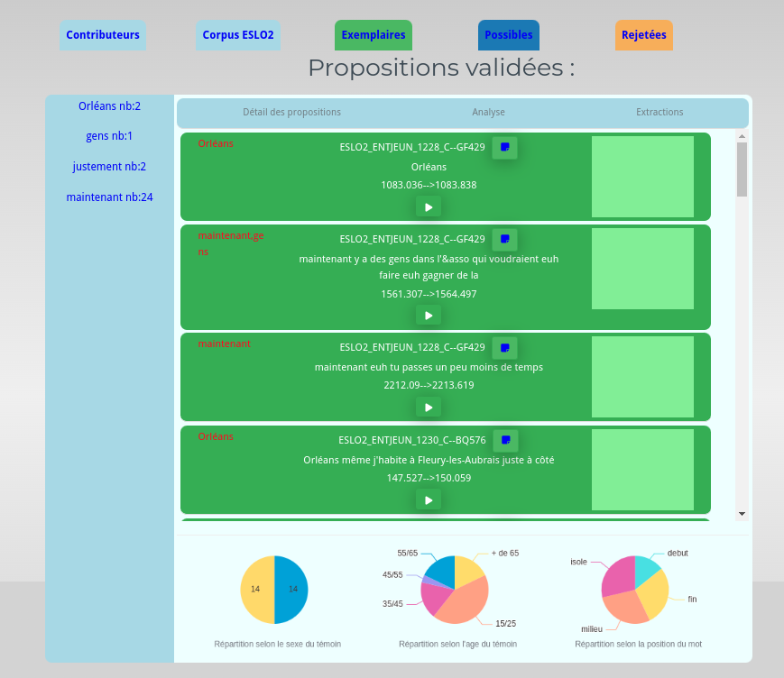Open note icon for 'maintenant y a des gens' entry
This screenshot has height=678, width=784.
pos(504,239)
